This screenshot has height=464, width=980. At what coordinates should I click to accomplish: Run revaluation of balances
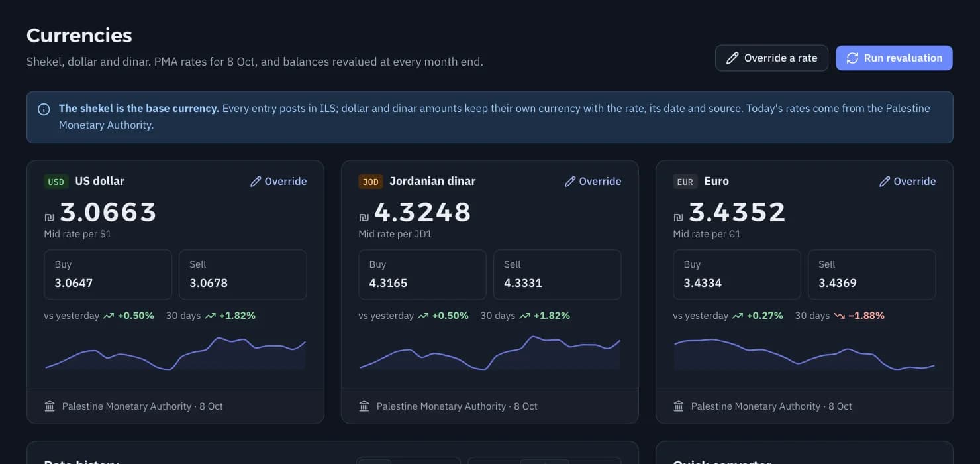coord(894,58)
